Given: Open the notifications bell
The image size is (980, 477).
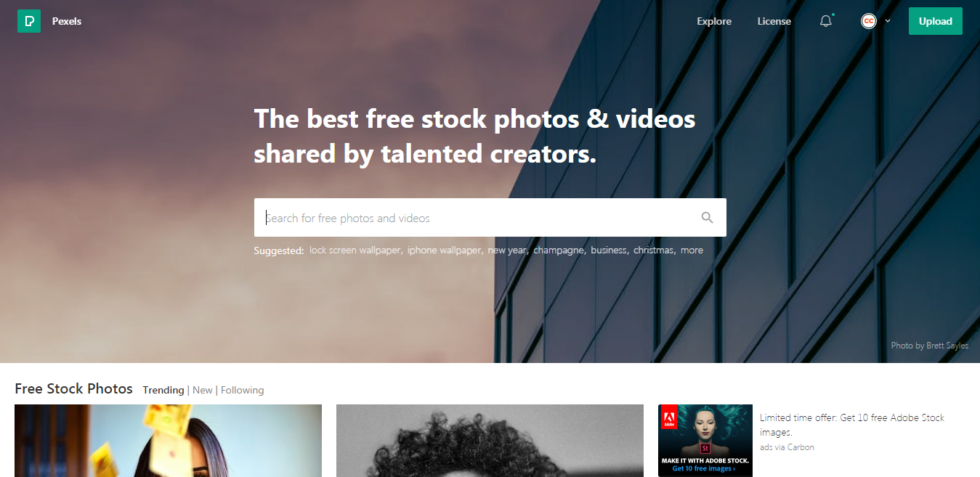Looking at the screenshot, I should 826,21.
